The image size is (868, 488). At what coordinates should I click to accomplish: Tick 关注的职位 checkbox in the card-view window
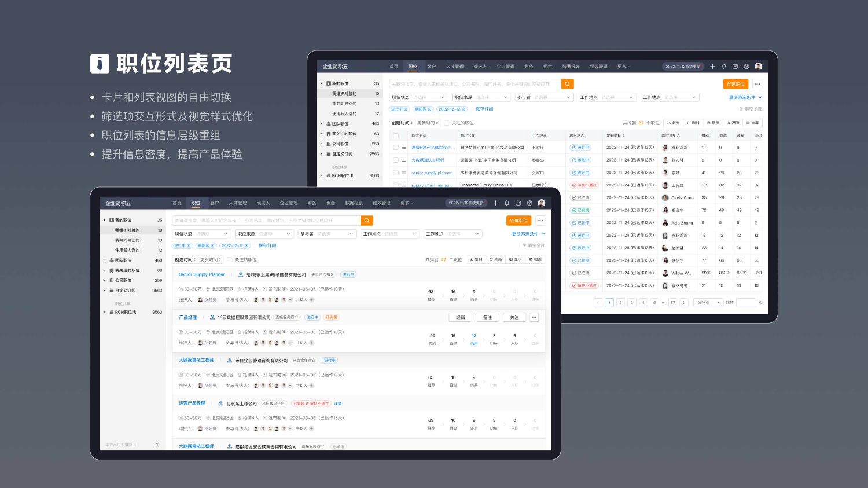pyautogui.click(x=230, y=260)
